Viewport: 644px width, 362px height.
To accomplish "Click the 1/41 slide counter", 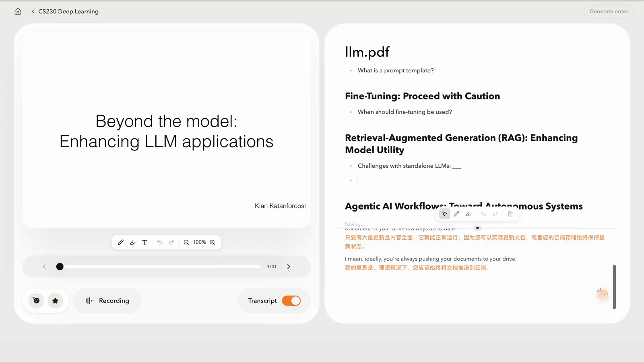I will (272, 266).
